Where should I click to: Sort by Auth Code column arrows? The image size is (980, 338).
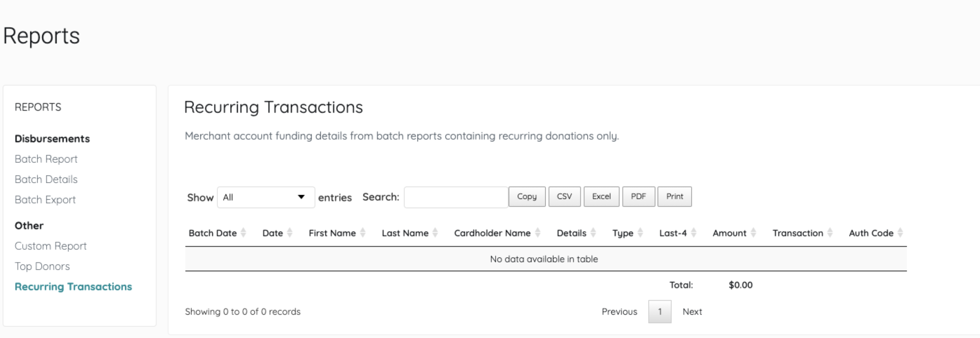point(900,233)
